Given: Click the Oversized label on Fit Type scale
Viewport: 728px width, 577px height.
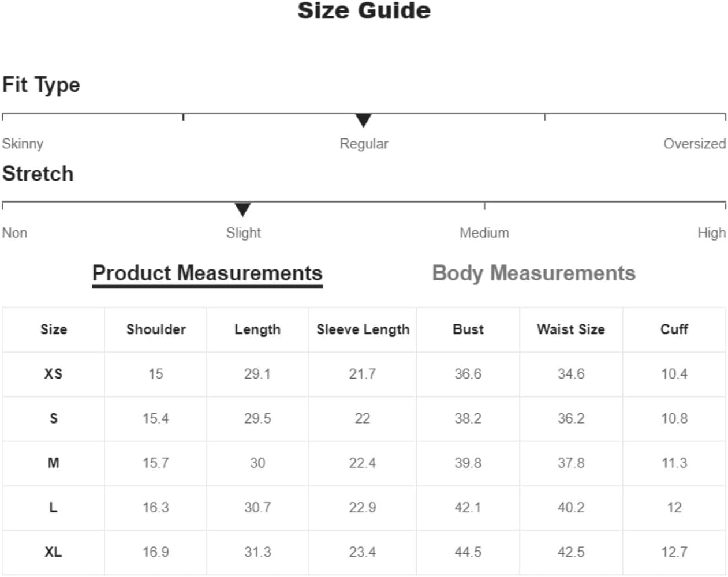Looking at the screenshot, I should (695, 144).
